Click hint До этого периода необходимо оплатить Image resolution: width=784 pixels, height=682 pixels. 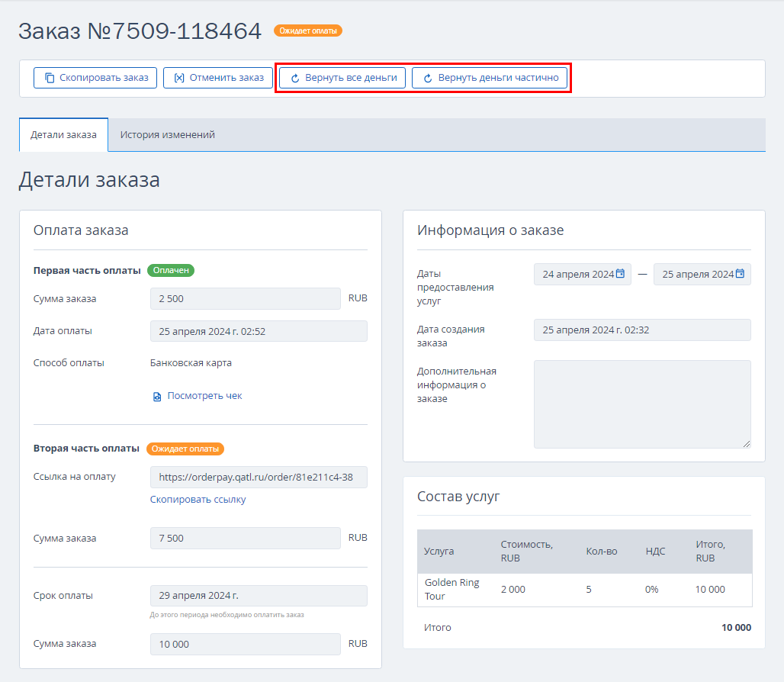click(227, 615)
